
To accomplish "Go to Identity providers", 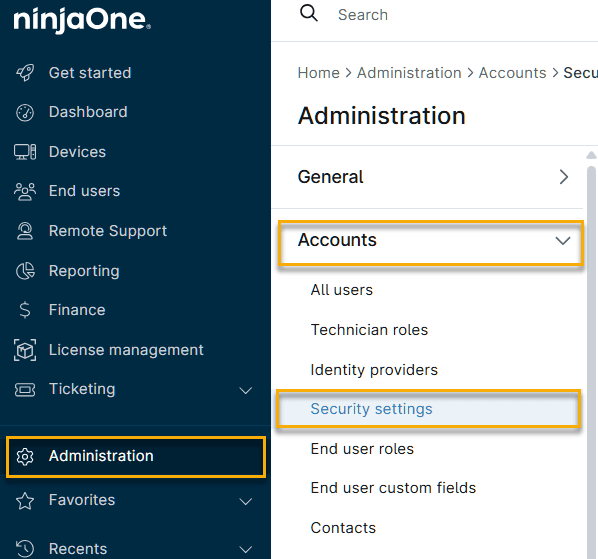I will click(x=374, y=370).
